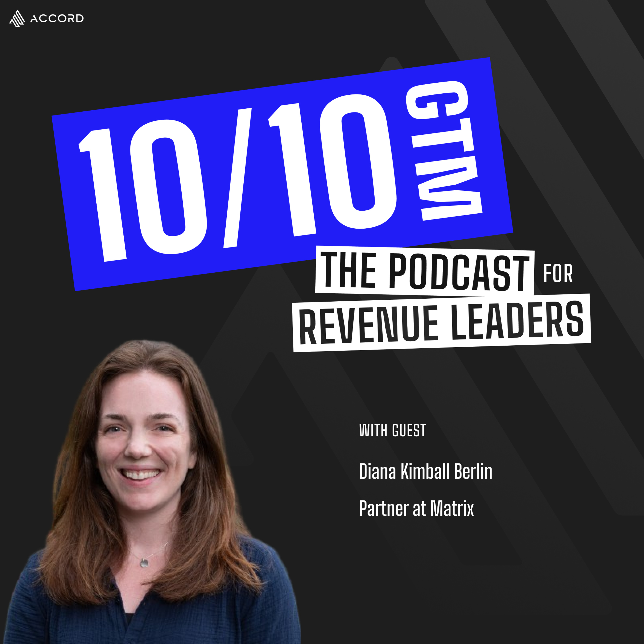Screen dimensions: 644x644
Task: Click the Accord logo mark icon
Action: (17, 18)
